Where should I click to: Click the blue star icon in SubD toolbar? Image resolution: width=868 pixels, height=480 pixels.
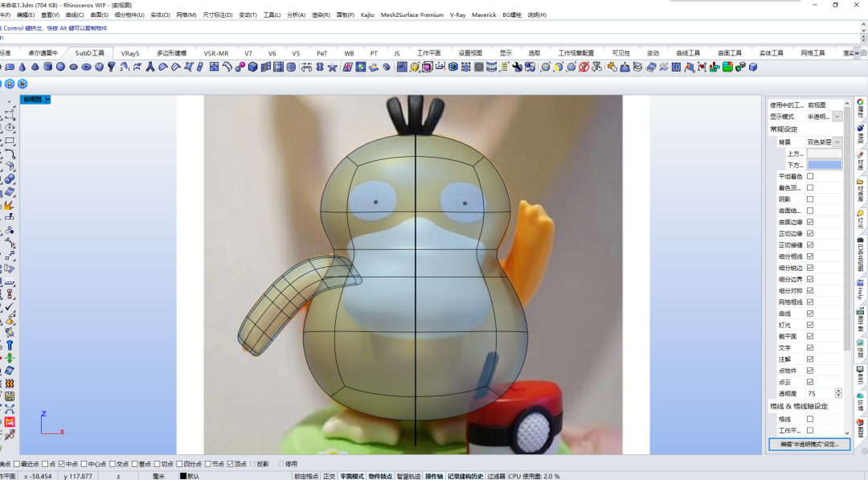click(x=332, y=67)
